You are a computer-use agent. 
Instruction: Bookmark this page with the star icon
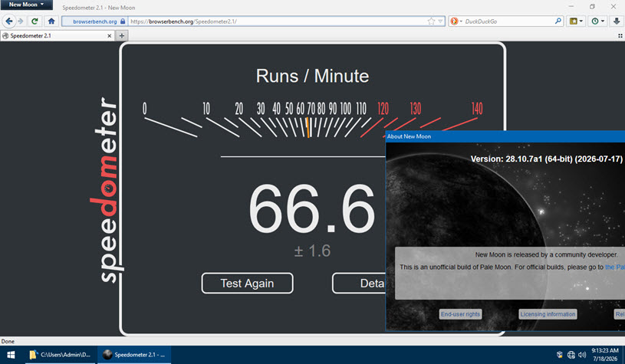point(431,21)
